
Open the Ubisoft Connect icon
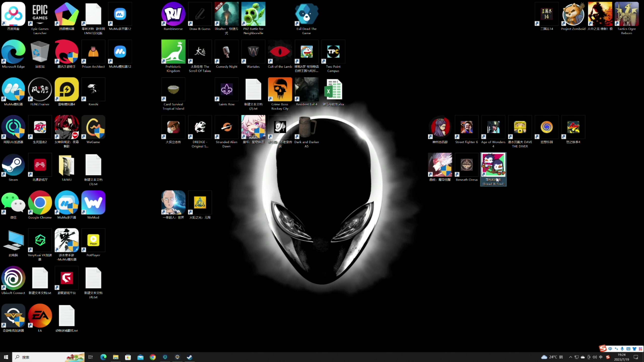(13, 280)
